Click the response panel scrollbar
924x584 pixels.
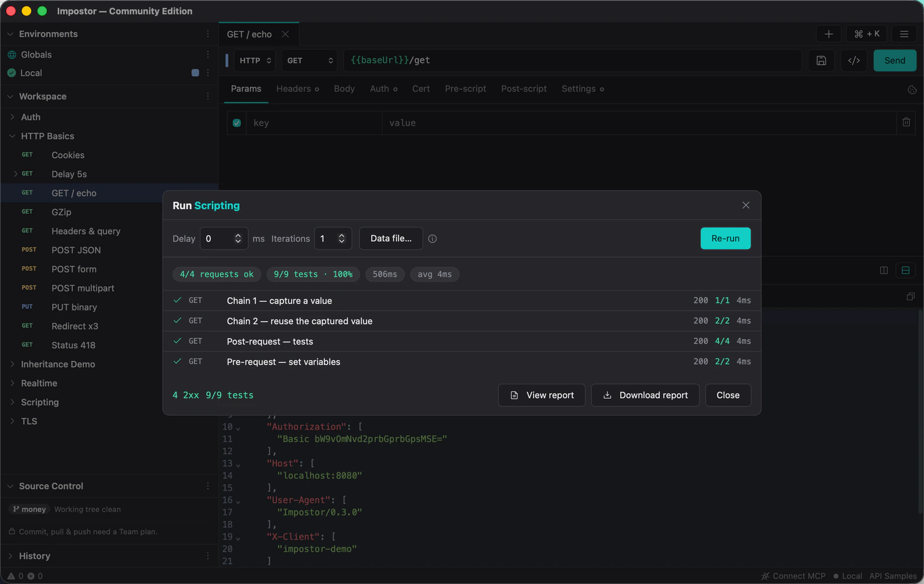pyautogui.click(x=921, y=412)
